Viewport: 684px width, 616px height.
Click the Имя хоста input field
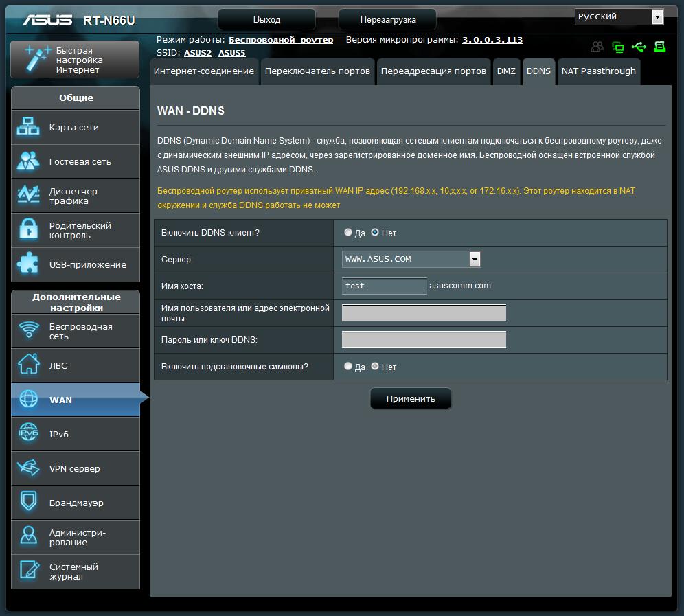[x=385, y=286]
